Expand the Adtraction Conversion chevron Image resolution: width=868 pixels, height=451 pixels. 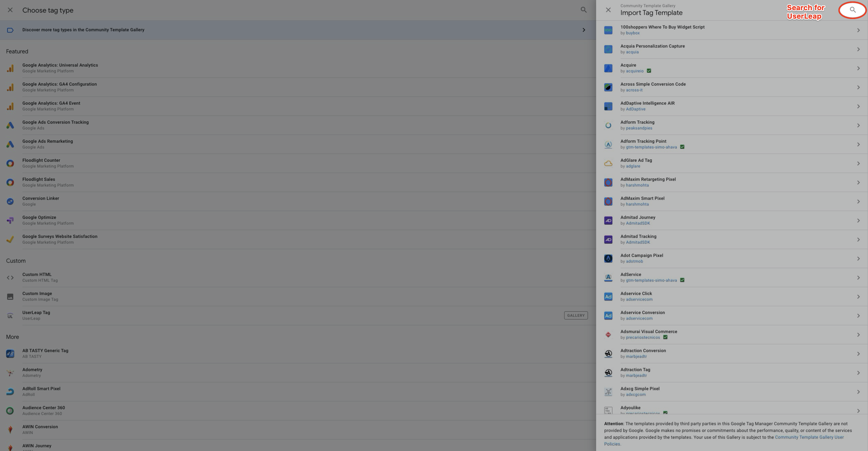click(858, 354)
